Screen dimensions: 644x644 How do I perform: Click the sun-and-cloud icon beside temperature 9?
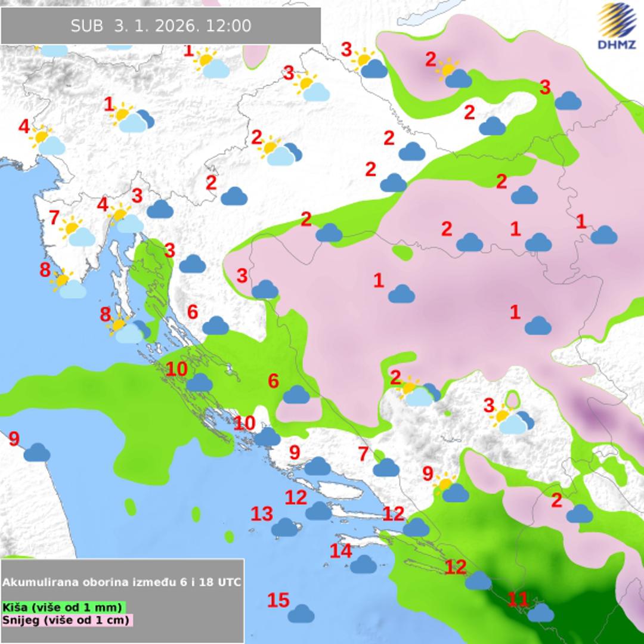(451, 487)
